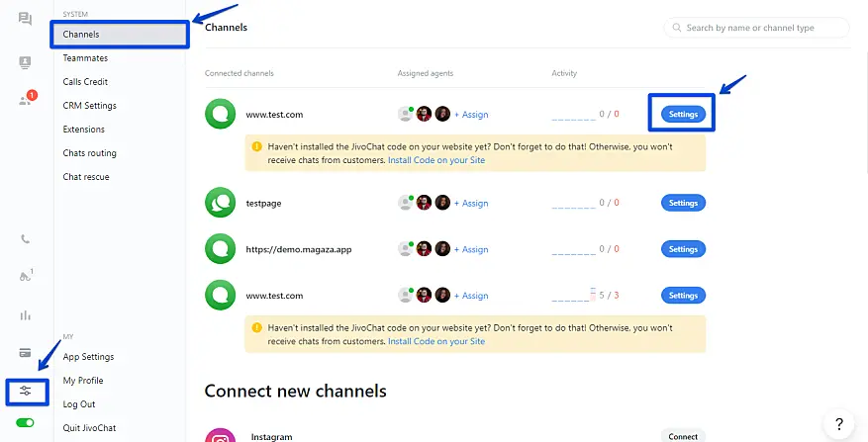This screenshot has height=442, width=868.
Task: Open the analytics bar chart icon
Action: click(x=25, y=315)
